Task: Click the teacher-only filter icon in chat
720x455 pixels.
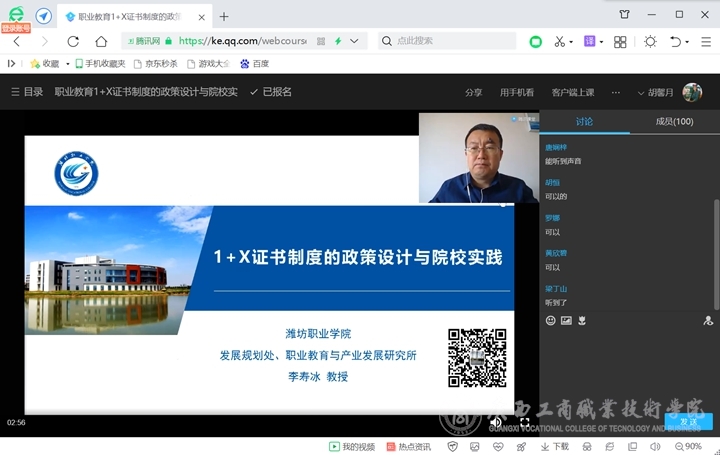Action: [708, 321]
